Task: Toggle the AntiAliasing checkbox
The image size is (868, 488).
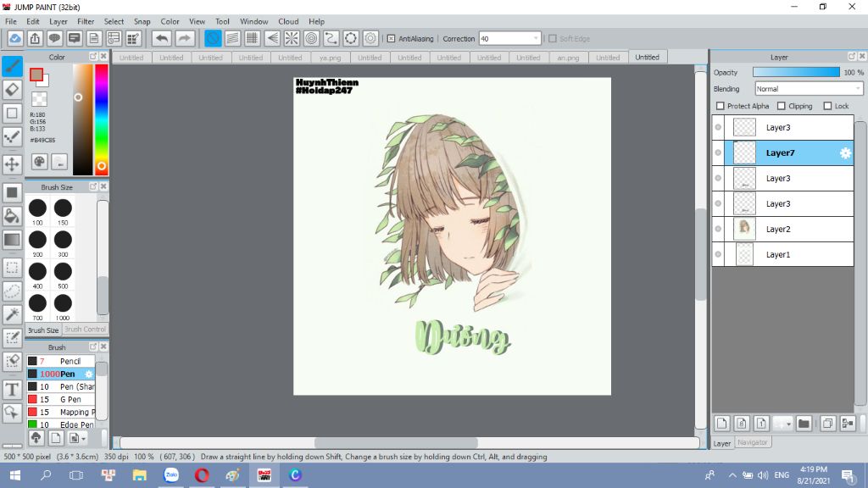Action: 391,39
